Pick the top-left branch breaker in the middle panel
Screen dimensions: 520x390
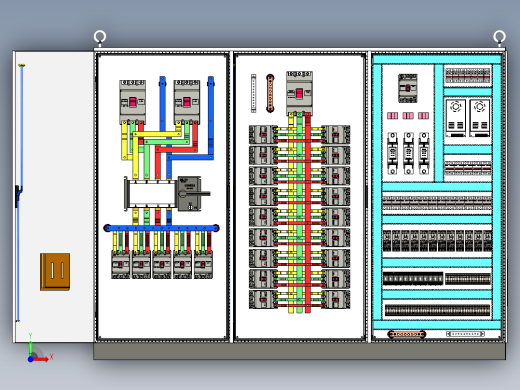click(263, 135)
